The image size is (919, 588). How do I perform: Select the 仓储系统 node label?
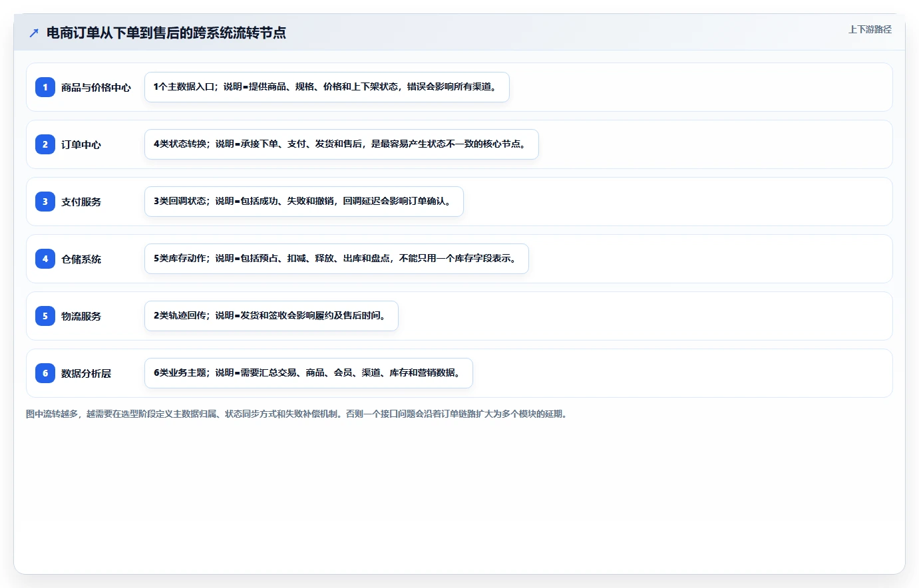81,259
